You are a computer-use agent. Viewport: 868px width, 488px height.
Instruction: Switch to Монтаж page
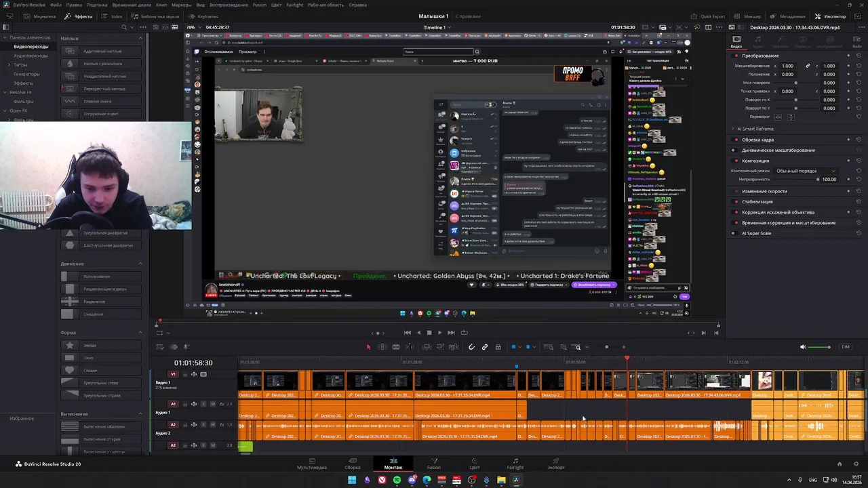click(x=393, y=464)
